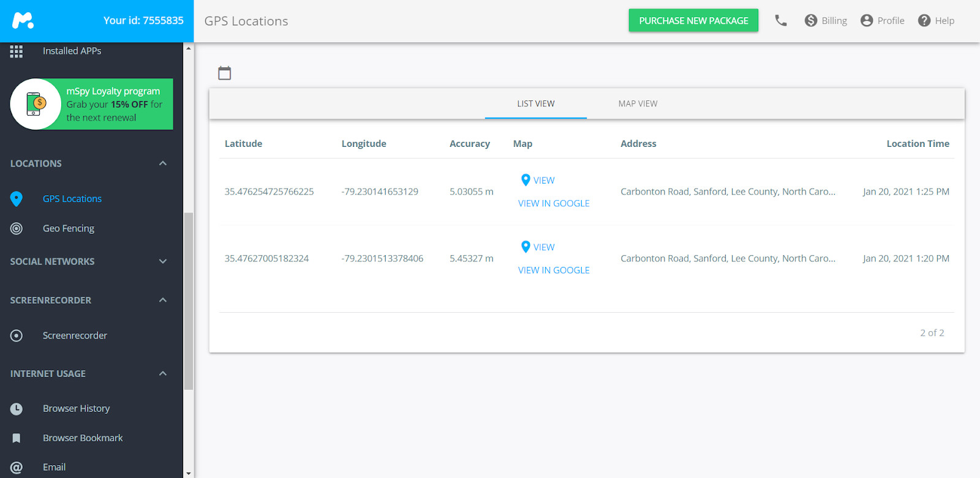Click the Geo Fencing target icon
The height and width of the screenshot is (478, 980).
coord(17,228)
